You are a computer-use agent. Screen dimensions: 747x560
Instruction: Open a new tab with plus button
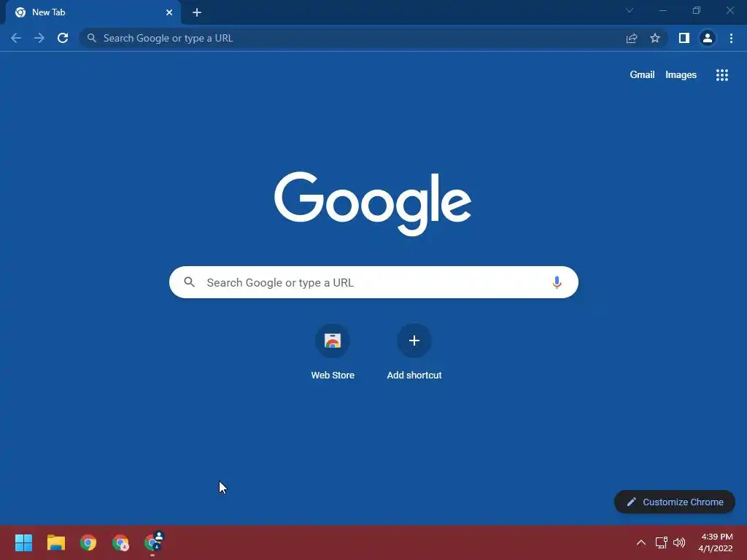pos(197,12)
